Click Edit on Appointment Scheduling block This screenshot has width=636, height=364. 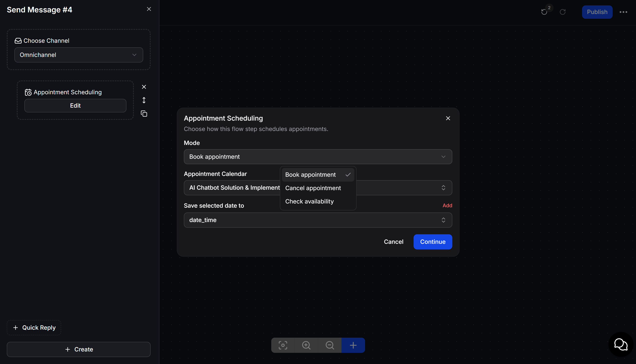tap(75, 105)
